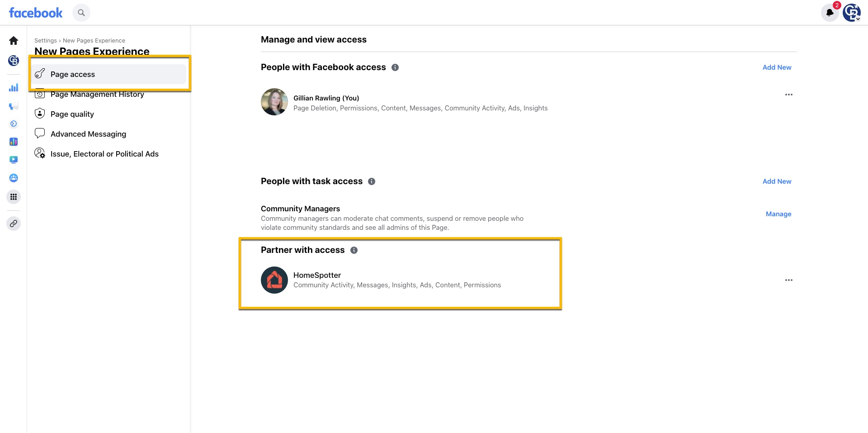Click the video play screen icon

(x=14, y=160)
